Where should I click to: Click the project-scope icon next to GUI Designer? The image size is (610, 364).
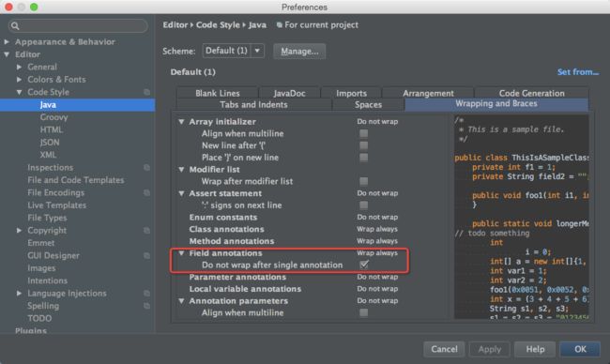coord(146,256)
